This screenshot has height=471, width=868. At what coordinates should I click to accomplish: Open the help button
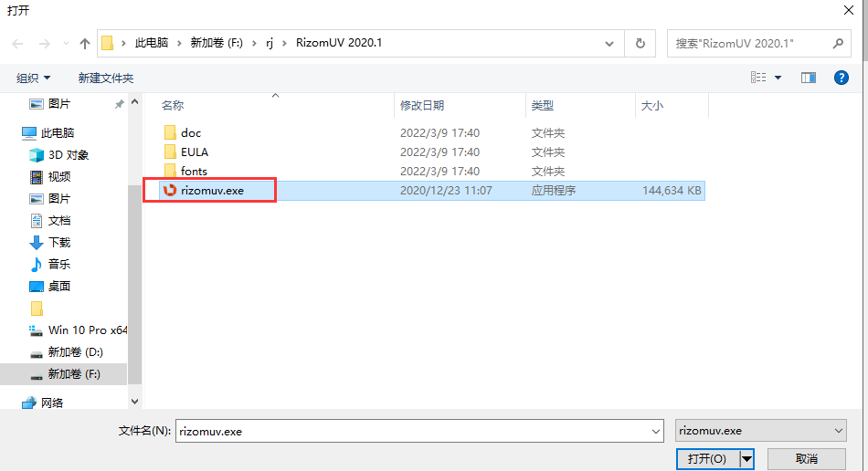(842, 78)
